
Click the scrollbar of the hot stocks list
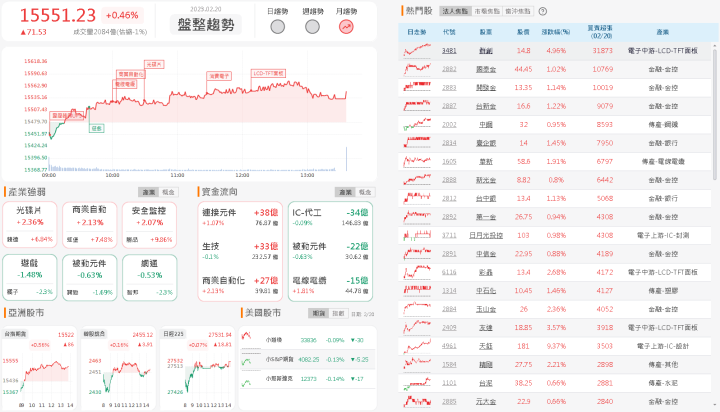coord(714,115)
